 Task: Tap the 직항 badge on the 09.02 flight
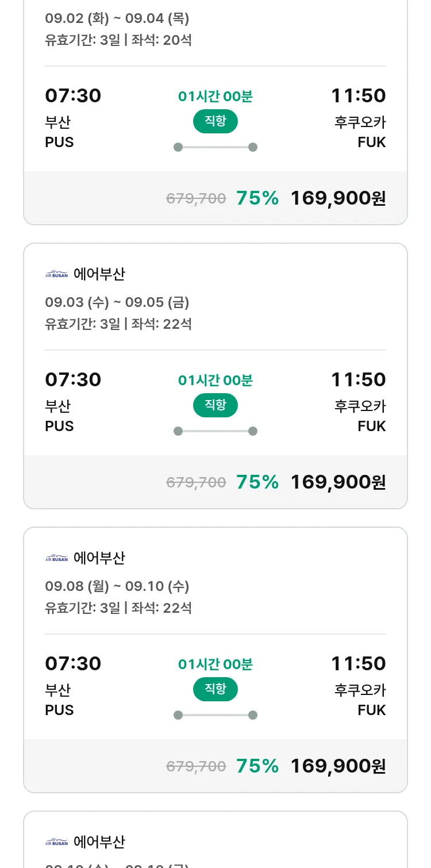tap(215, 121)
